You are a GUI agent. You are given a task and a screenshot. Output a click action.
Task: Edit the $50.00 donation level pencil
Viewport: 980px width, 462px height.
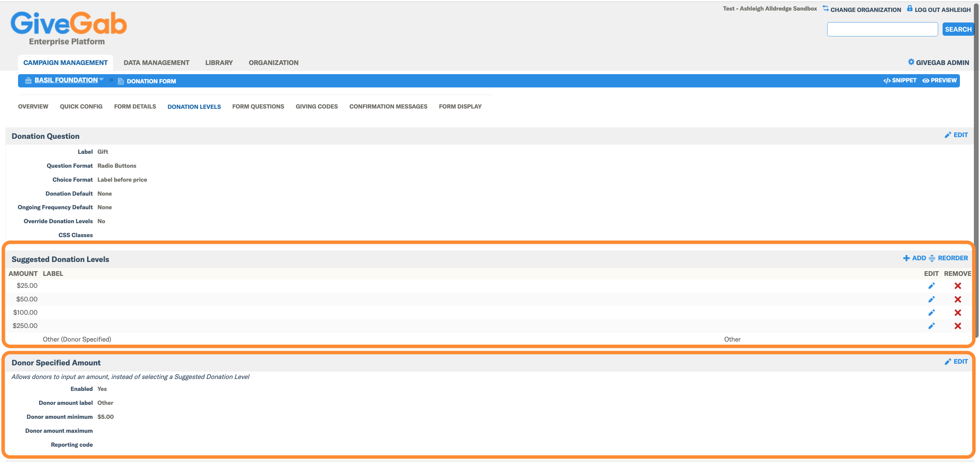pos(931,299)
